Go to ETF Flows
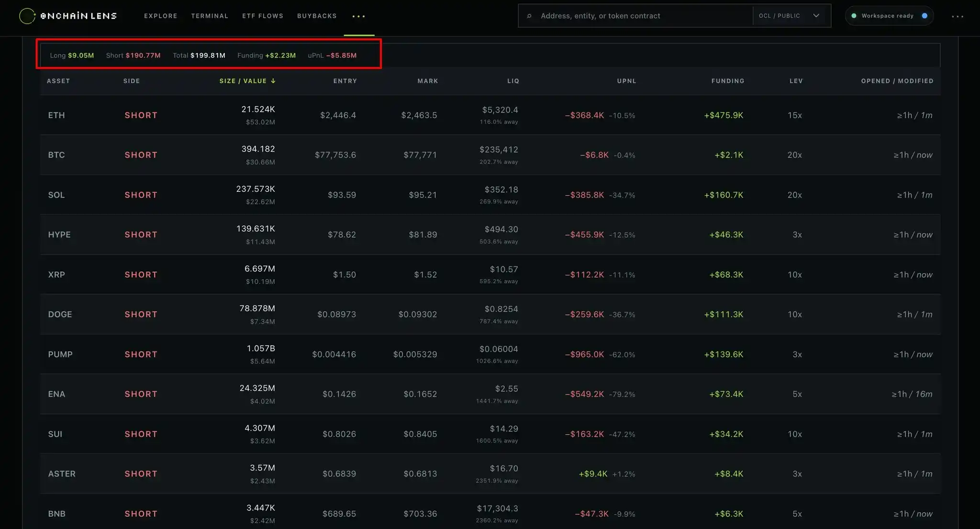The height and width of the screenshot is (529, 980). 263,16
